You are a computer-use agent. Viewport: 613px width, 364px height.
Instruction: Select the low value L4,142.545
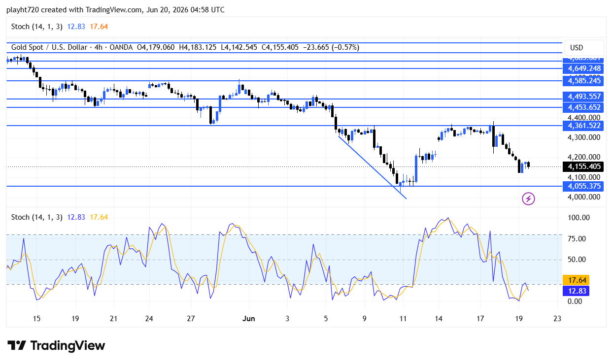pos(239,47)
